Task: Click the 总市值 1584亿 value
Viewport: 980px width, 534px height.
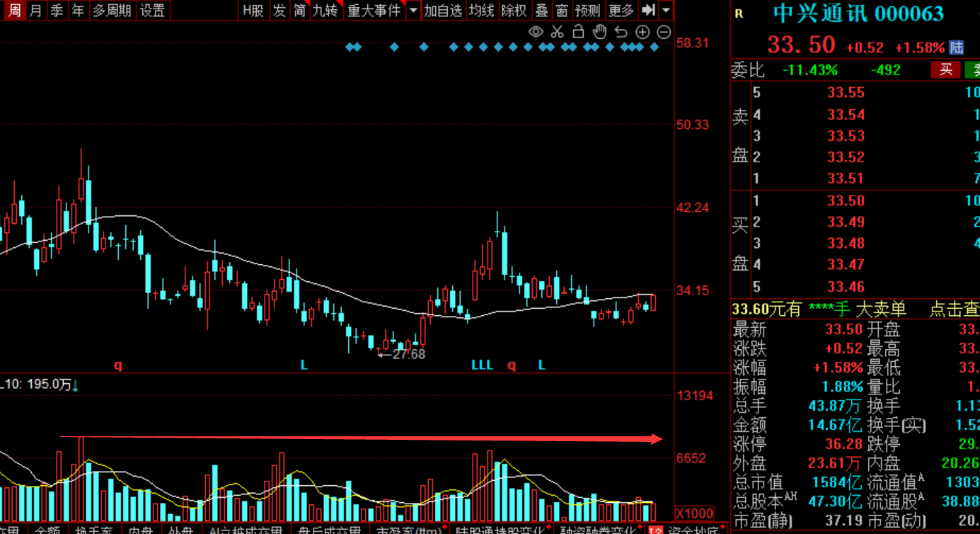Action: click(x=837, y=483)
